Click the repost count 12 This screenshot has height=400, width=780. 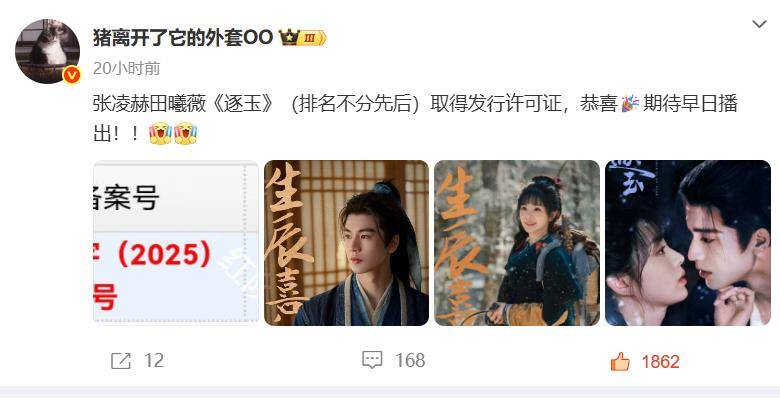[154, 361]
